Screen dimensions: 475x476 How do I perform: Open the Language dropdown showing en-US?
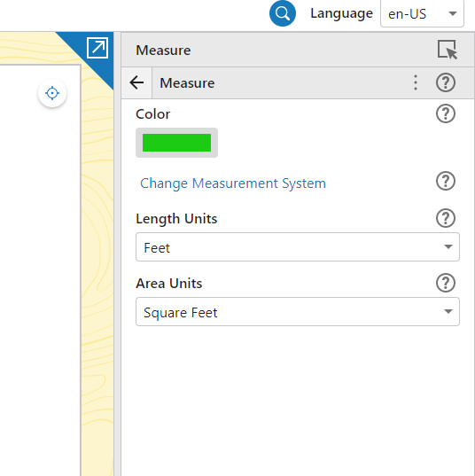point(422,13)
